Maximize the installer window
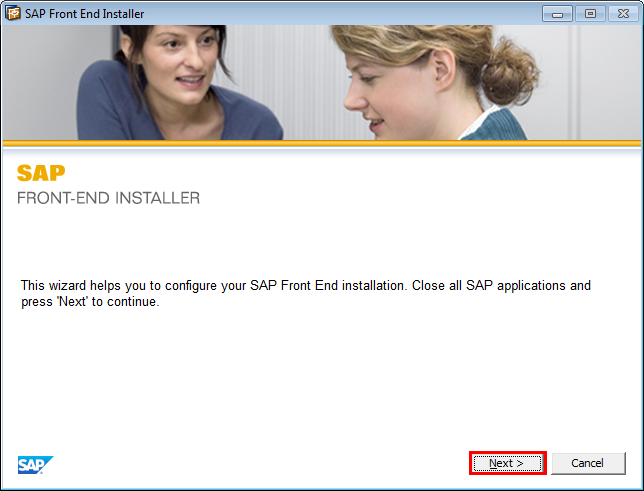The image size is (644, 491). 589,14
